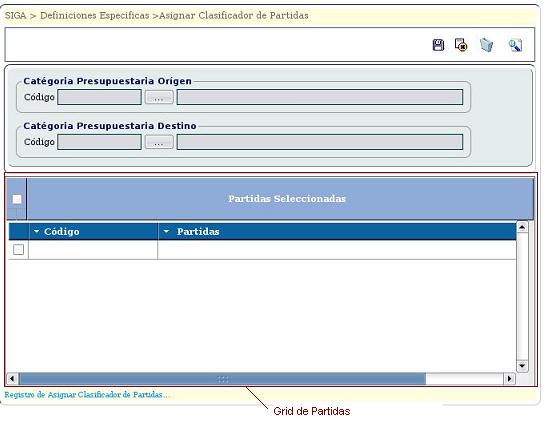Open the Código column sort arrow

[x=36, y=231]
